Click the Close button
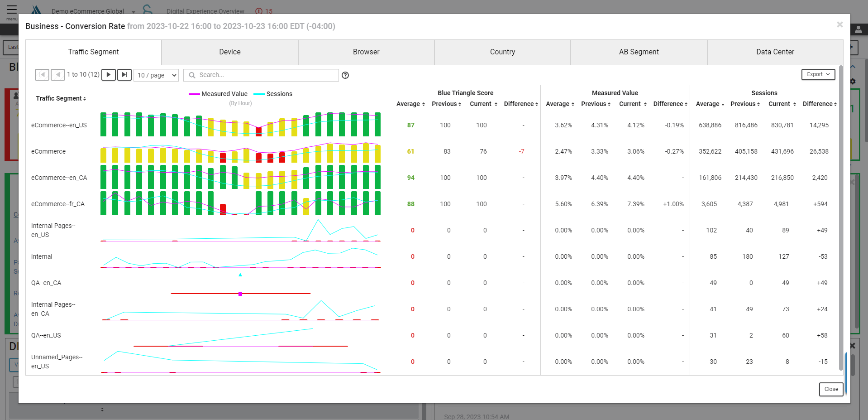Image resolution: width=868 pixels, height=420 pixels. point(831,389)
